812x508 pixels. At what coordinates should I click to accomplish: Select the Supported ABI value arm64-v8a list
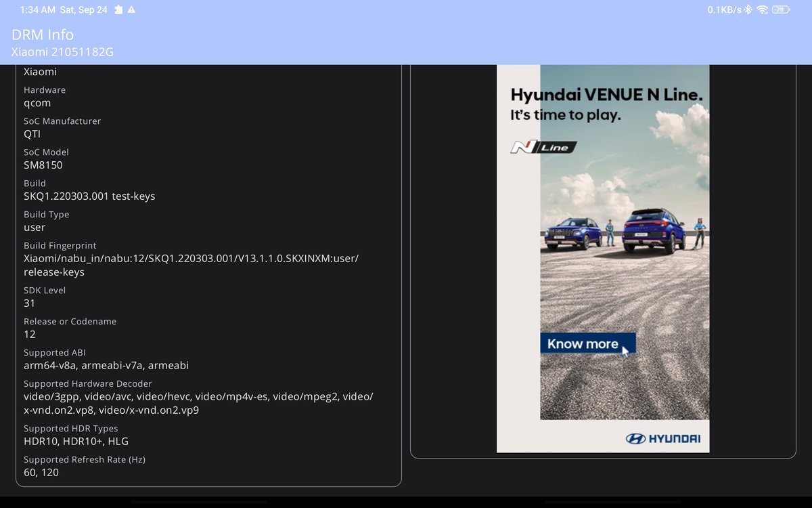tap(106, 366)
